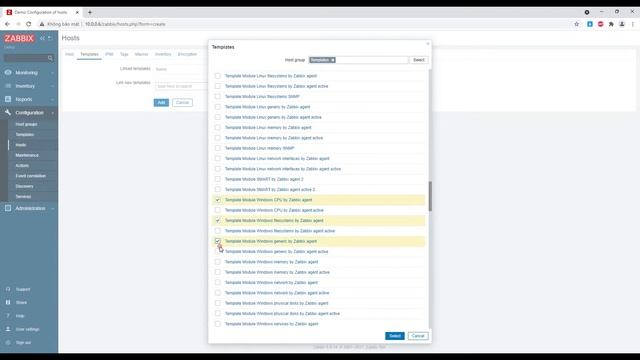Confirm templates with blue Select button

click(395, 336)
